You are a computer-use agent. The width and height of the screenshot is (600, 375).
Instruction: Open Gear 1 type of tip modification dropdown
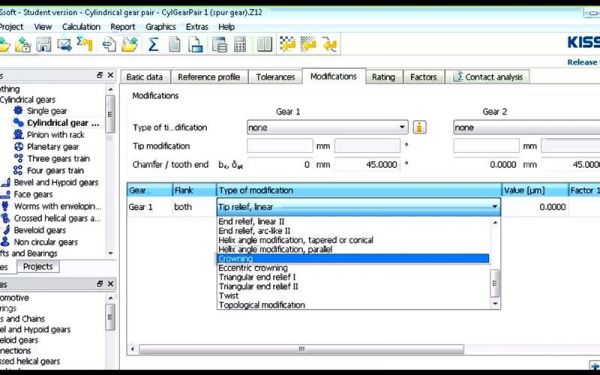pyautogui.click(x=328, y=127)
